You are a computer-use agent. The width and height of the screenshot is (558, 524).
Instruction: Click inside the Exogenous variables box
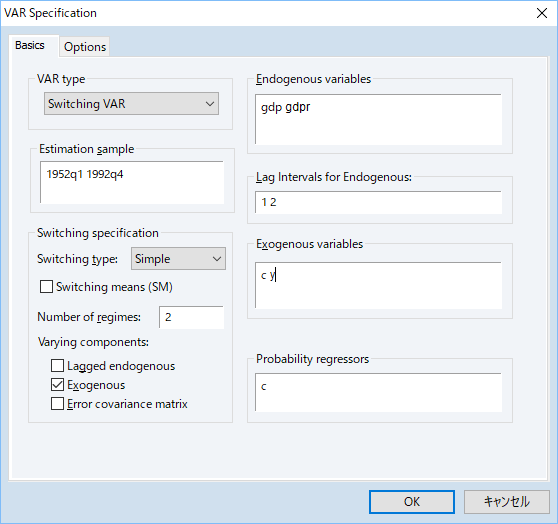pos(378,286)
